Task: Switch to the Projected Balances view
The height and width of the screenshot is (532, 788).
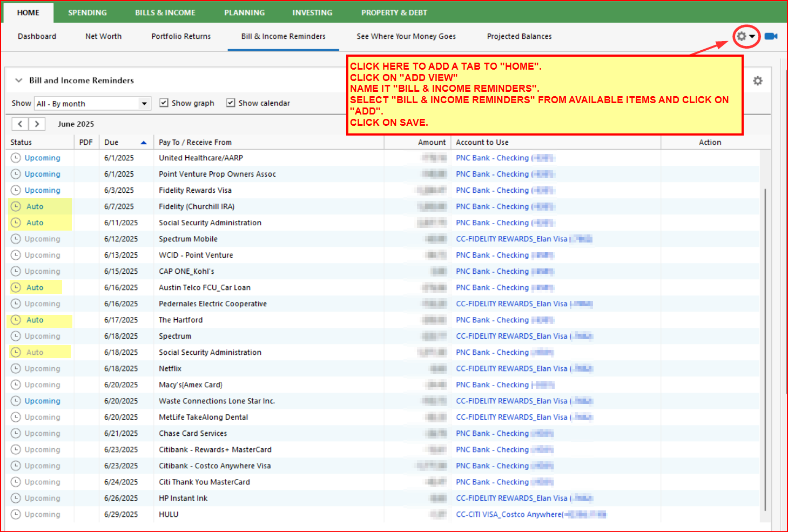Action: (x=520, y=36)
